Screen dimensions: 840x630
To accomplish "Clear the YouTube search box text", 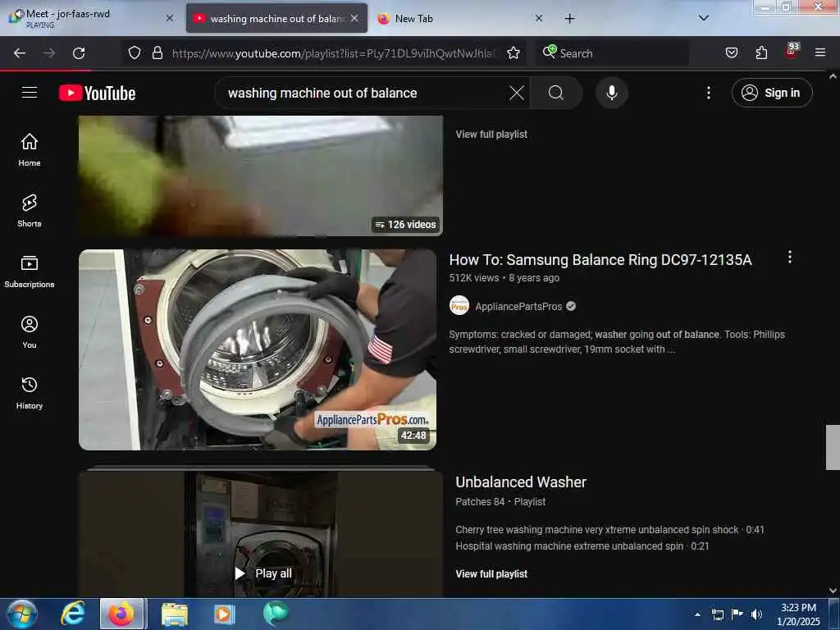I will tap(517, 93).
